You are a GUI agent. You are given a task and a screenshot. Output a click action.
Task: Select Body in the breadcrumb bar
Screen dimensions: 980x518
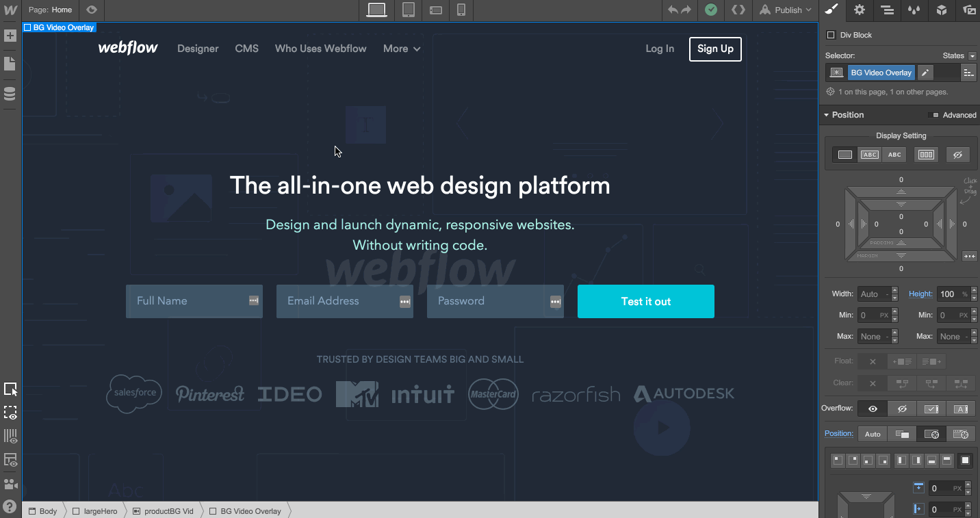(x=42, y=511)
